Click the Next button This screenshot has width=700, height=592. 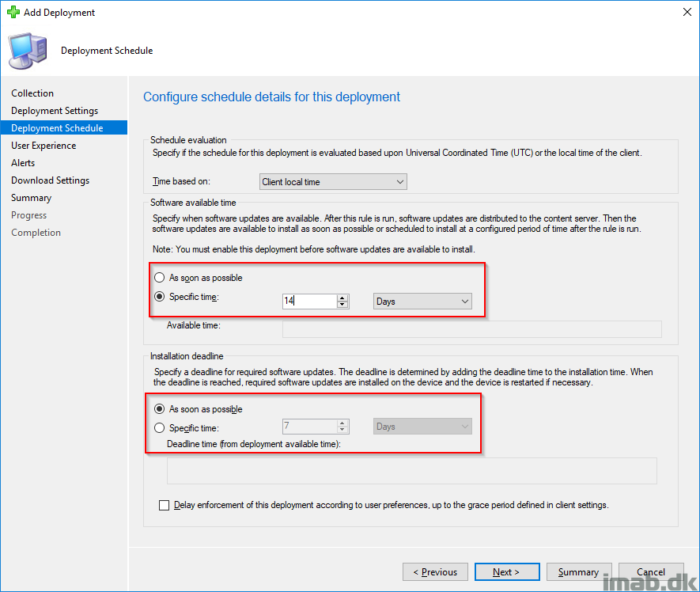(507, 571)
